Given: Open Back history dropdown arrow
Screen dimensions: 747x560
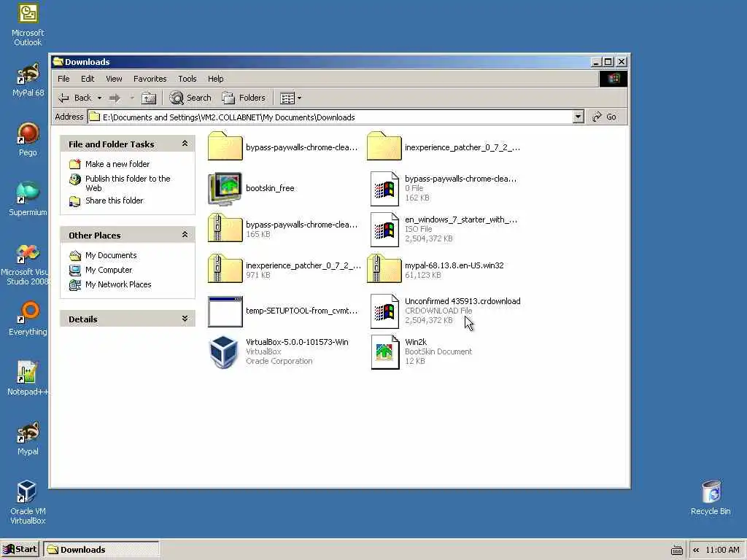Looking at the screenshot, I should pos(99,98).
